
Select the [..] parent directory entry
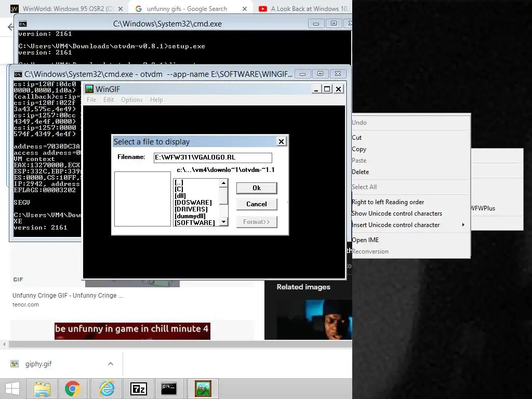[179, 182]
